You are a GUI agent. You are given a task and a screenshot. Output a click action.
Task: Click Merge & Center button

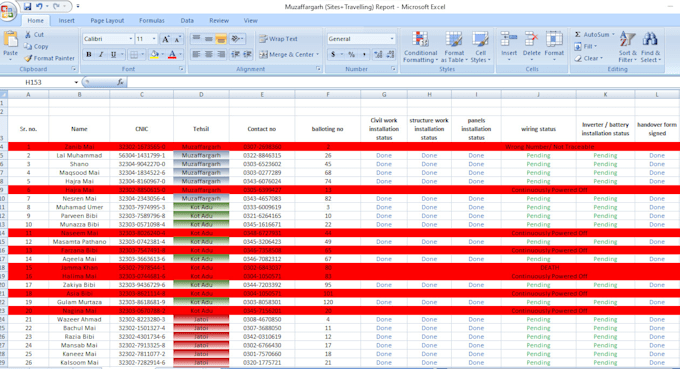click(x=287, y=55)
